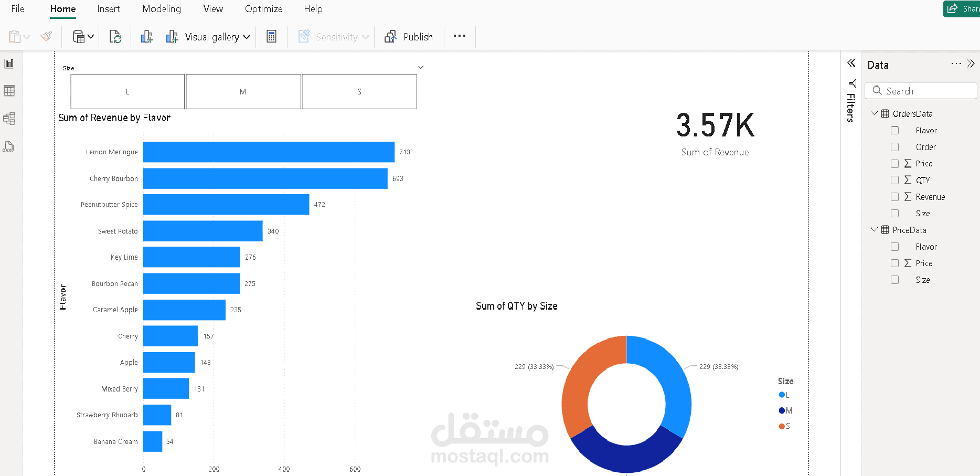Image resolution: width=980 pixels, height=476 pixels.
Task: Select the L size slicer button
Action: [127, 91]
